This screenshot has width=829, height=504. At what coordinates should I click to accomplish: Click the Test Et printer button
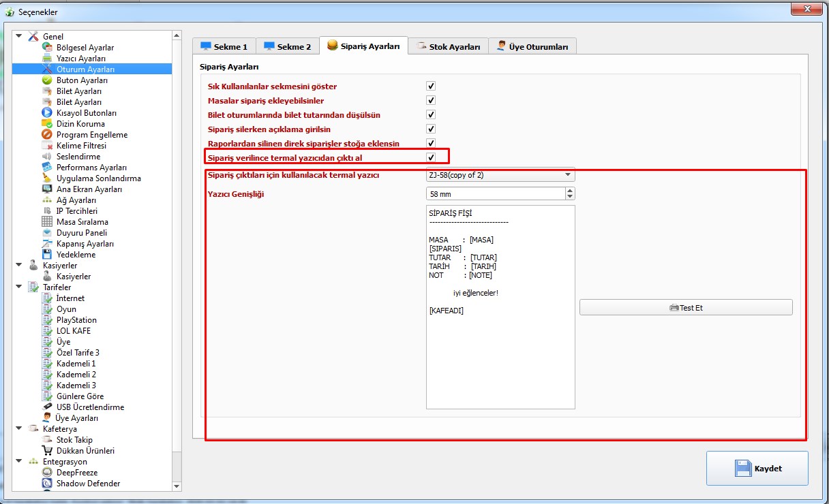coord(686,308)
